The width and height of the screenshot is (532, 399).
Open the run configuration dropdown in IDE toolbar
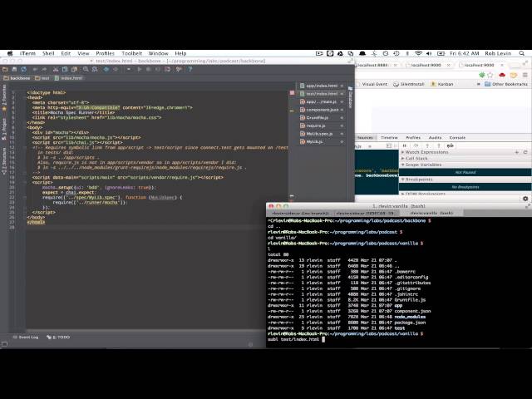(129, 69)
